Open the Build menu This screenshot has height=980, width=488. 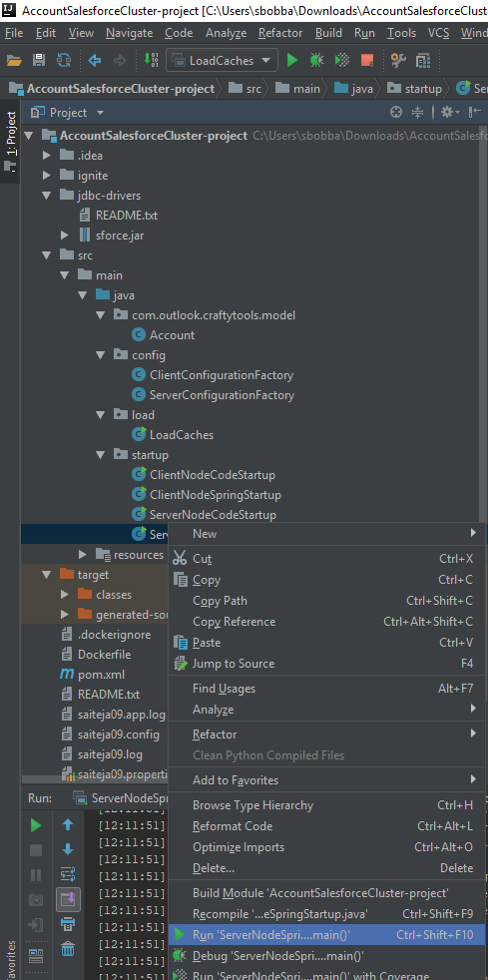pos(328,33)
